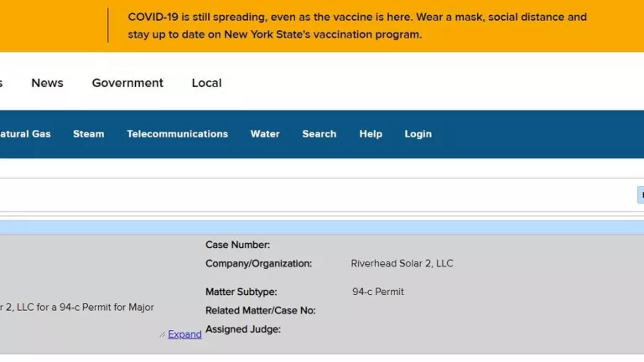Click the Case Number label

coord(237,246)
